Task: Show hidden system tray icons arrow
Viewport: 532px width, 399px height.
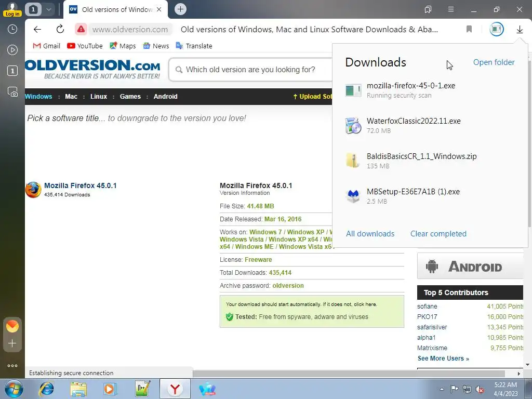Action: pos(442,389)
